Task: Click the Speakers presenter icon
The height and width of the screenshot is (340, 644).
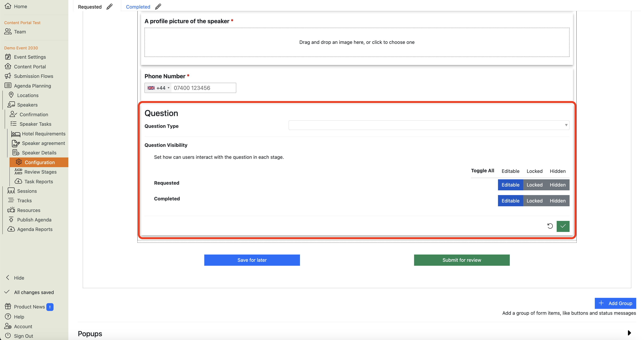Action: point(11,105)
